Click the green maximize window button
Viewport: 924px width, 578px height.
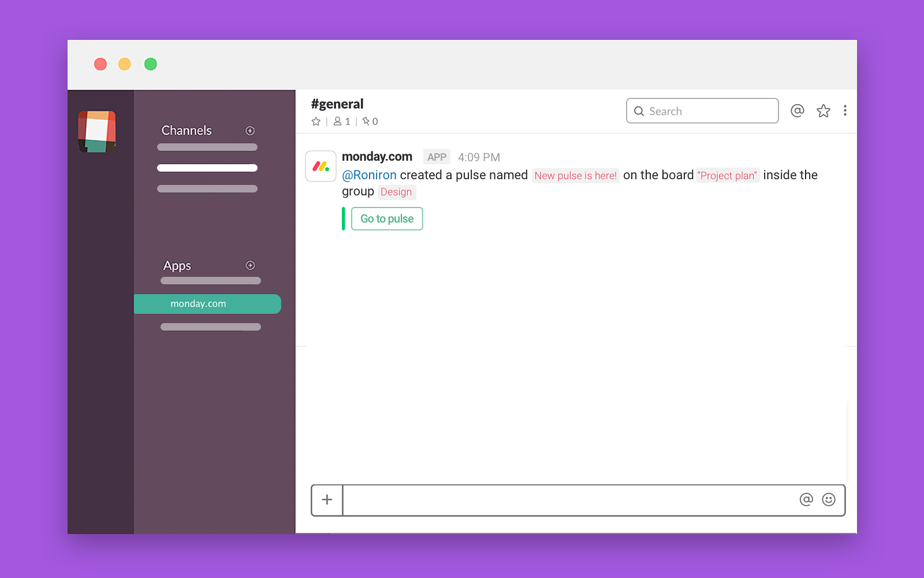(x=151, y=64)
